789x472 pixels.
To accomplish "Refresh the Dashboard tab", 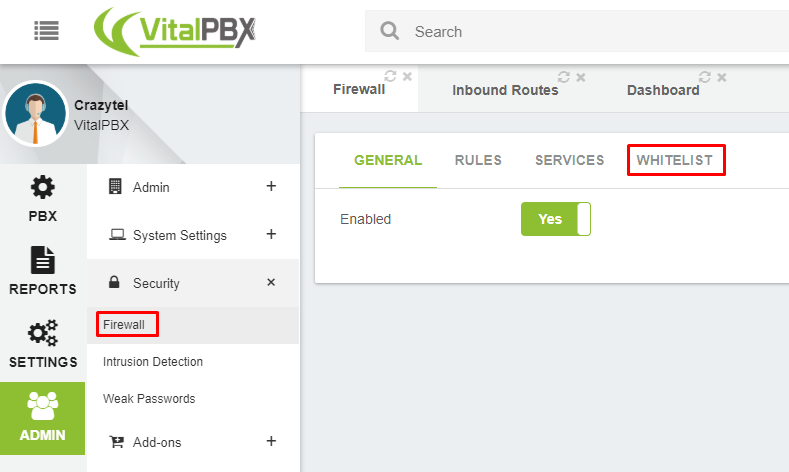I will [705, 77].
